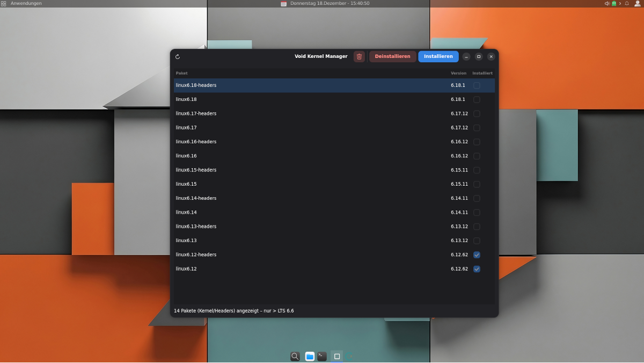Uncheck the Installiert checkbox for linux6.12
Viewport: 644px width, 363px height.
coord(477,268)
